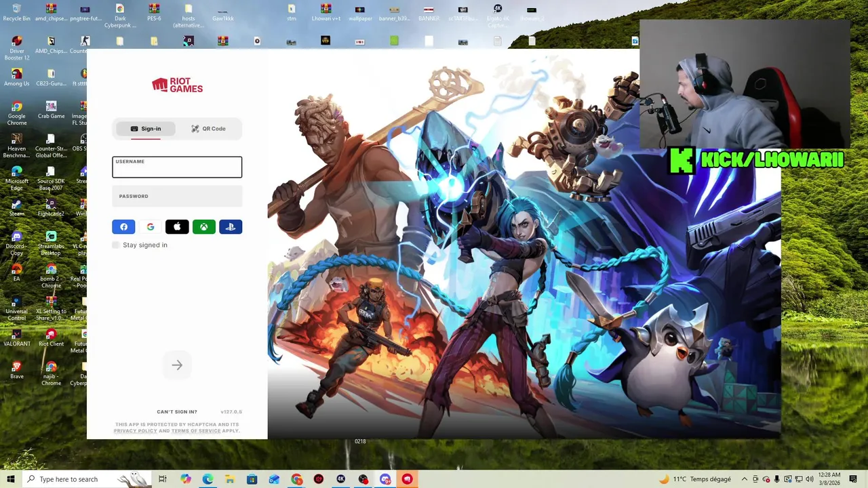Enable the Stay signed in checkbox
The width and height of the screenshot is (868, 488).
tap(116, 245)
